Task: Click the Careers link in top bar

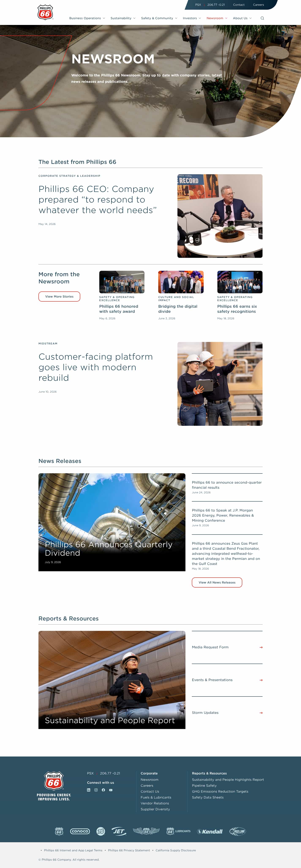Action: click(x=259, y=5)
